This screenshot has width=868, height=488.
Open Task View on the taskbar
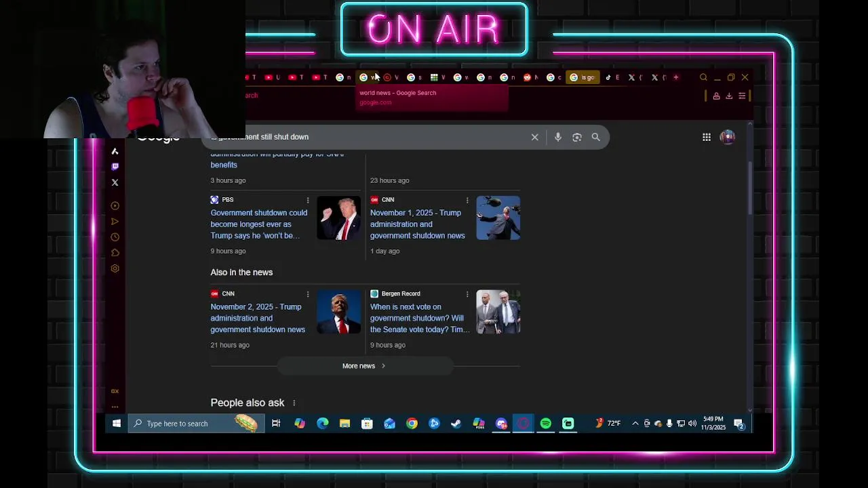point(276,424)
